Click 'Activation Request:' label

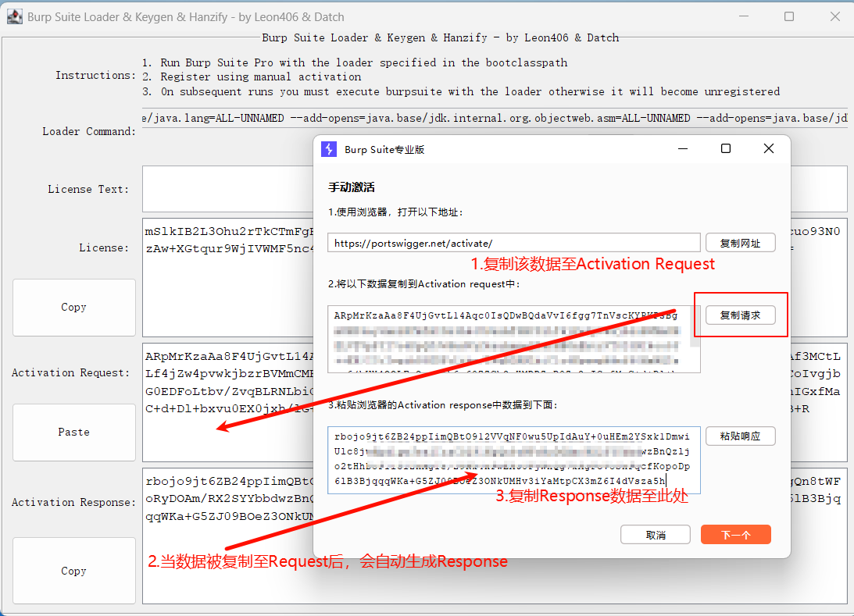point(71,372)
